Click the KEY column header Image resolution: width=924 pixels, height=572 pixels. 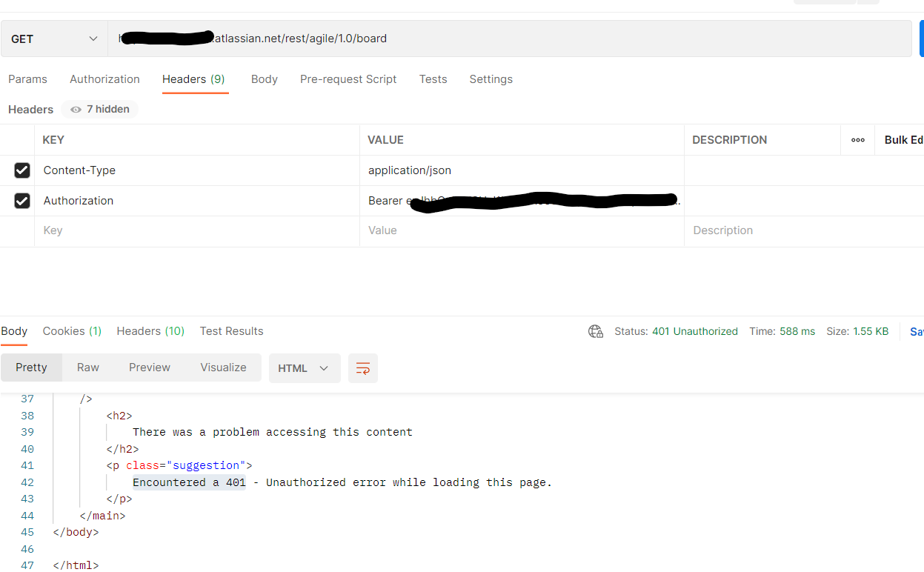click(x=53, y=140)
